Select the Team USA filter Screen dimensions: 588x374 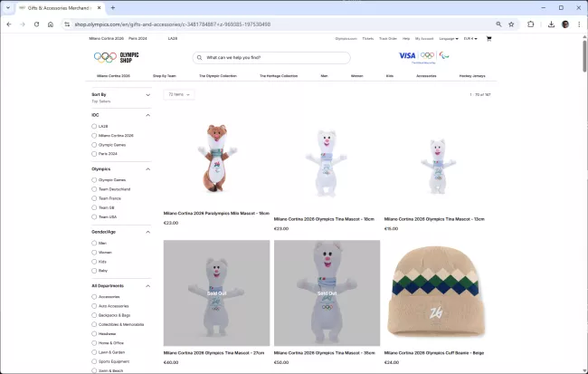click(x=94, y=216)
